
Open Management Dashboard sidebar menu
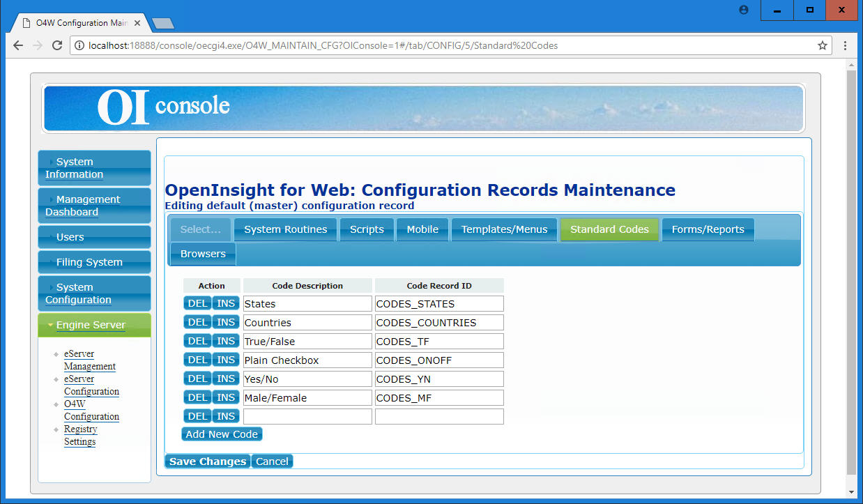pos(94,206)
